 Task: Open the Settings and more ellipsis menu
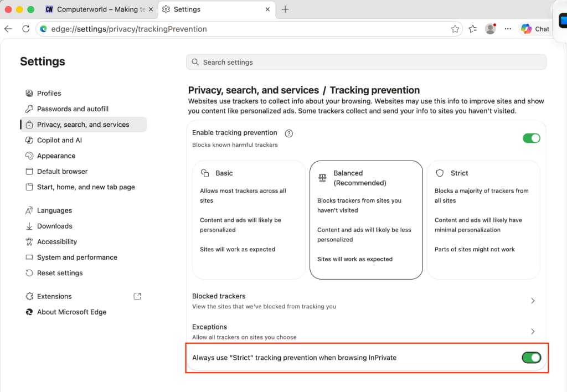[x=508, y=29]
